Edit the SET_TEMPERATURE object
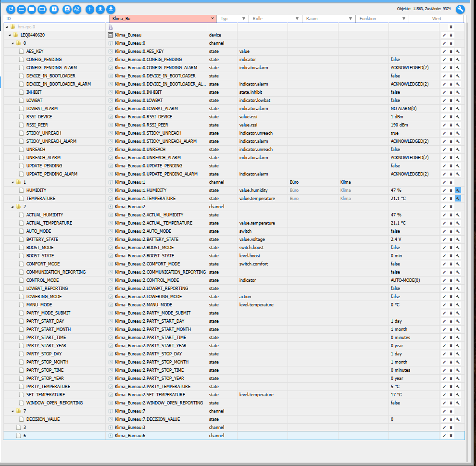The image size is (476, 466). coord(444,395)
